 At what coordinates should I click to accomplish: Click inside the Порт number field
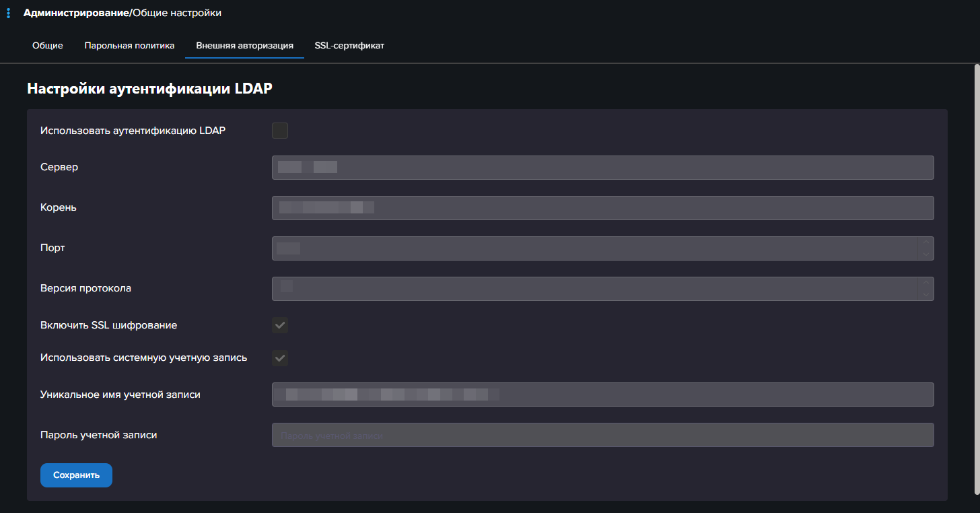point(592,248)
